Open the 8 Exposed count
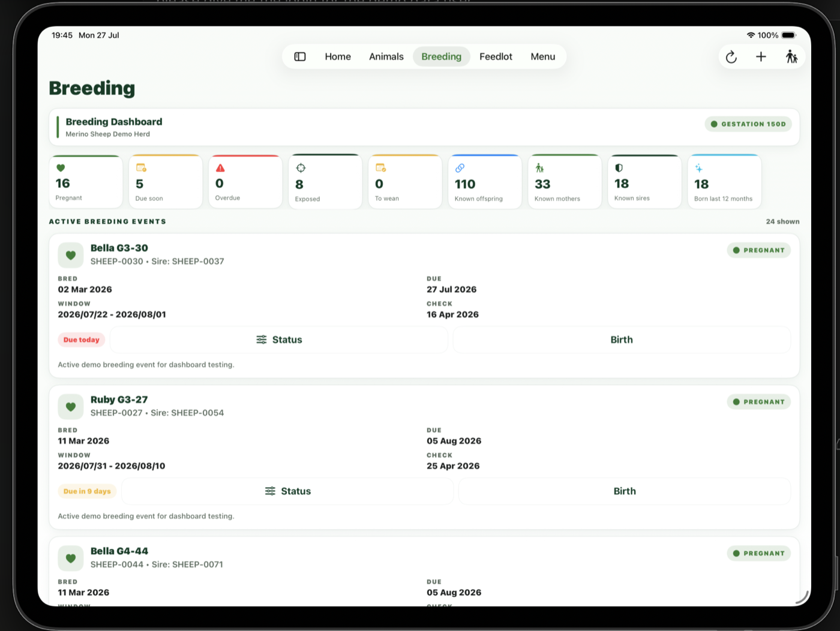Screen dimensions: 840x631 [x=299, y=184]
